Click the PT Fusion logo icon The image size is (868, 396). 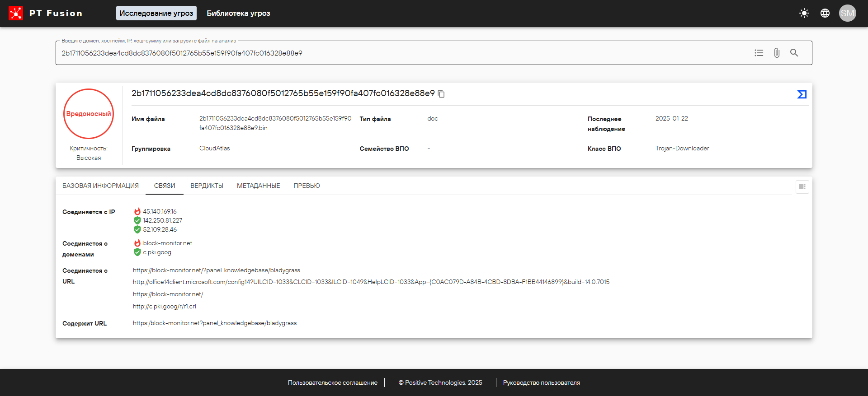tap(16, 13)
